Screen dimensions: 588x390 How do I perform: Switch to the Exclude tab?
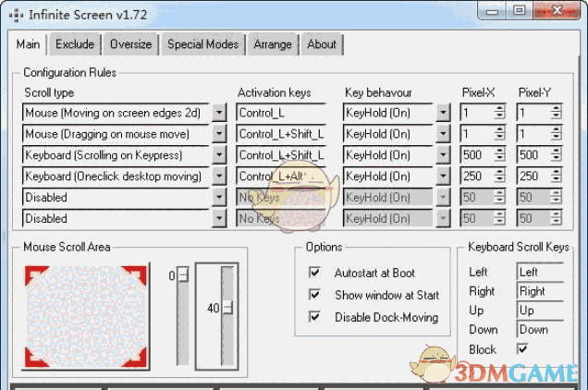pyautogui.click(x=75, y=44)
